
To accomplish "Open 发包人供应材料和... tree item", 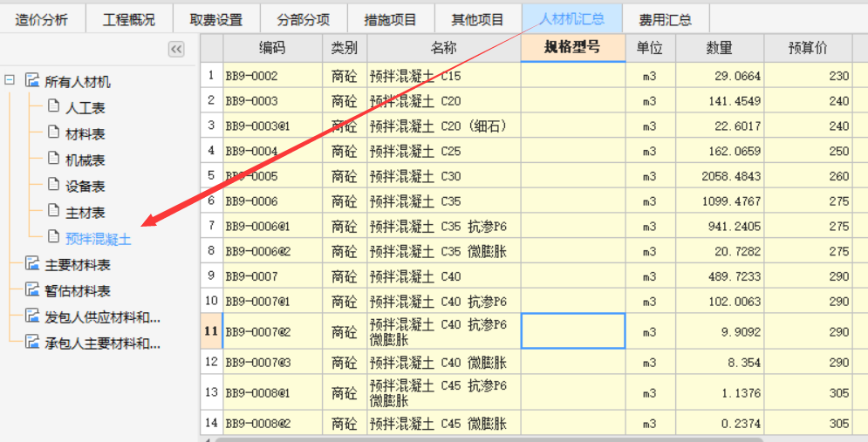I will (102, 317).
